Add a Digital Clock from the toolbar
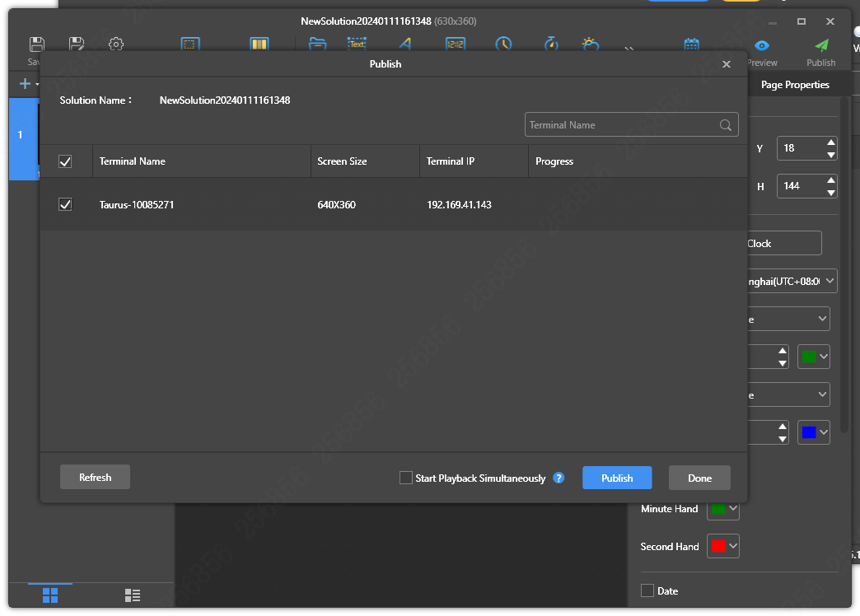Image resolution: width=860 pixels, height=616 pixels. pyautogui.click(x=455, y=43)
